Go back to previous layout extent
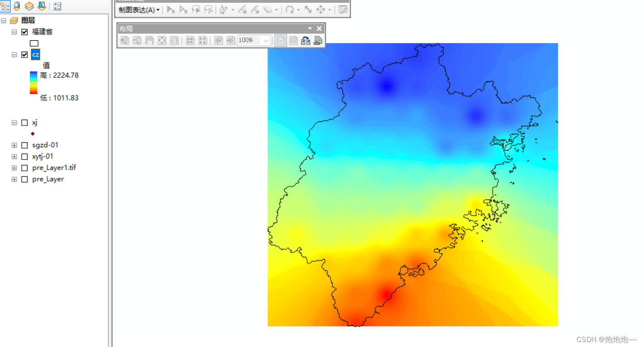Viewport: 644px width, 347px height. (218, 40)
